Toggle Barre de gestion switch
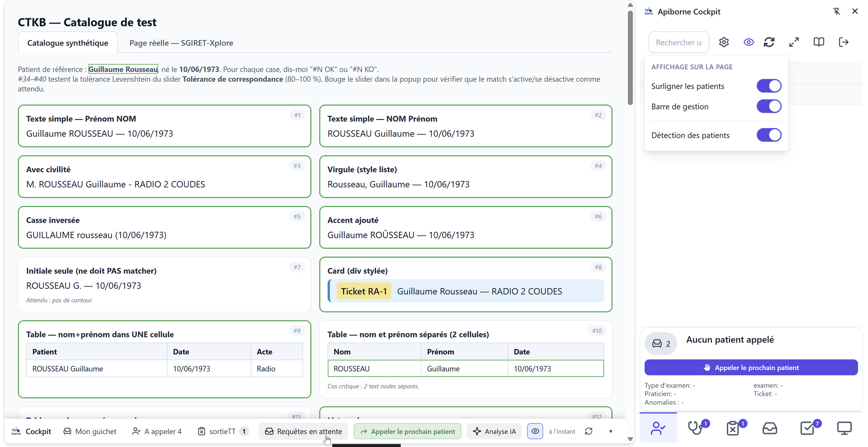Screen dimensions: 868x447 pyautogui.click(x=769, y=107)
